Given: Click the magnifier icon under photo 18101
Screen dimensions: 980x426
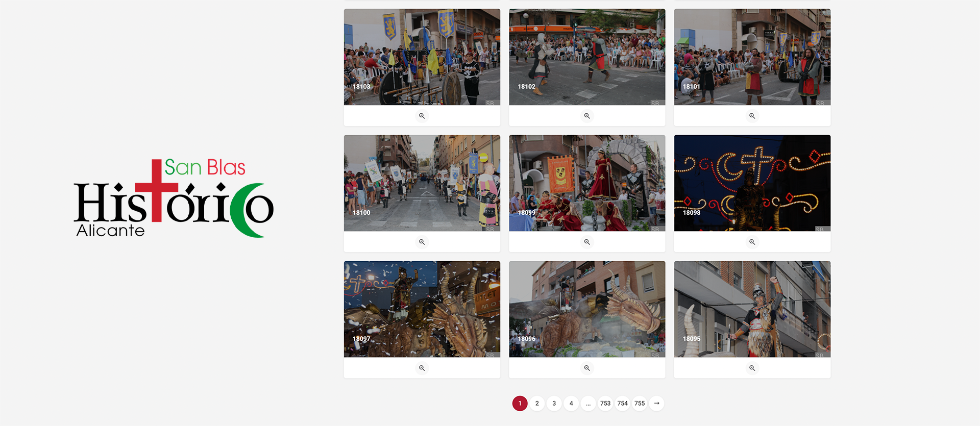Looking at the screenshot, I should (x=752, y=116).
